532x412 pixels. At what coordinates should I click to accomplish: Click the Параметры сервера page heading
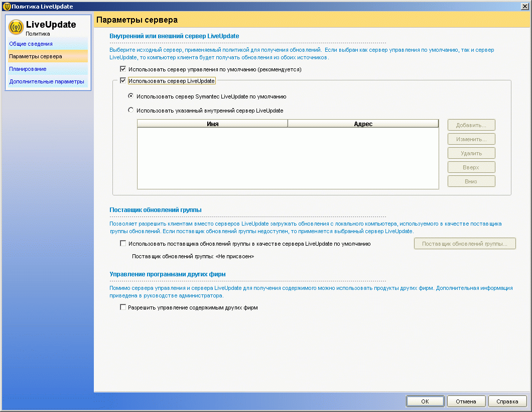click(137, 20)
